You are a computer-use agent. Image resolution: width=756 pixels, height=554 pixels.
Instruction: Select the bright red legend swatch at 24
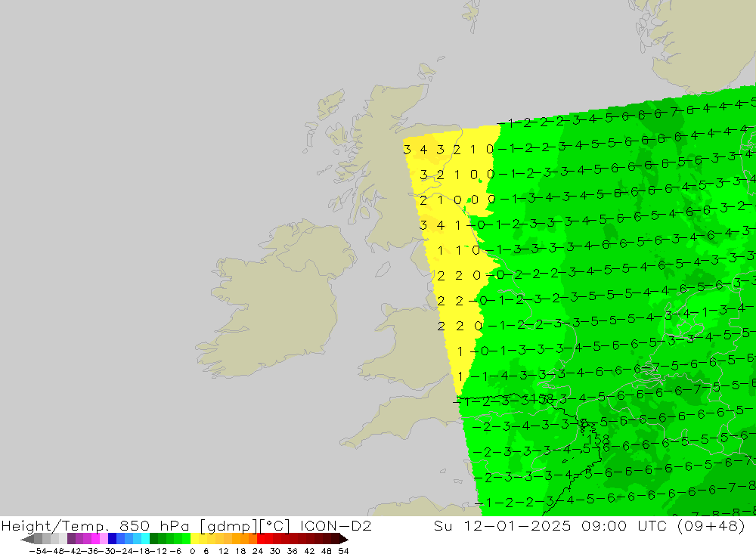261,539
